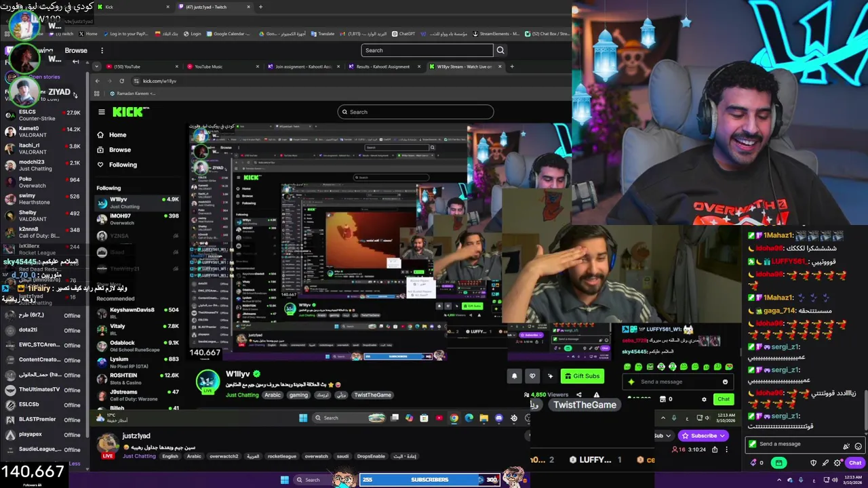Open Home in the Kick sidebar
The width and height of the screenshot is (868, 488).
point(111,135)
